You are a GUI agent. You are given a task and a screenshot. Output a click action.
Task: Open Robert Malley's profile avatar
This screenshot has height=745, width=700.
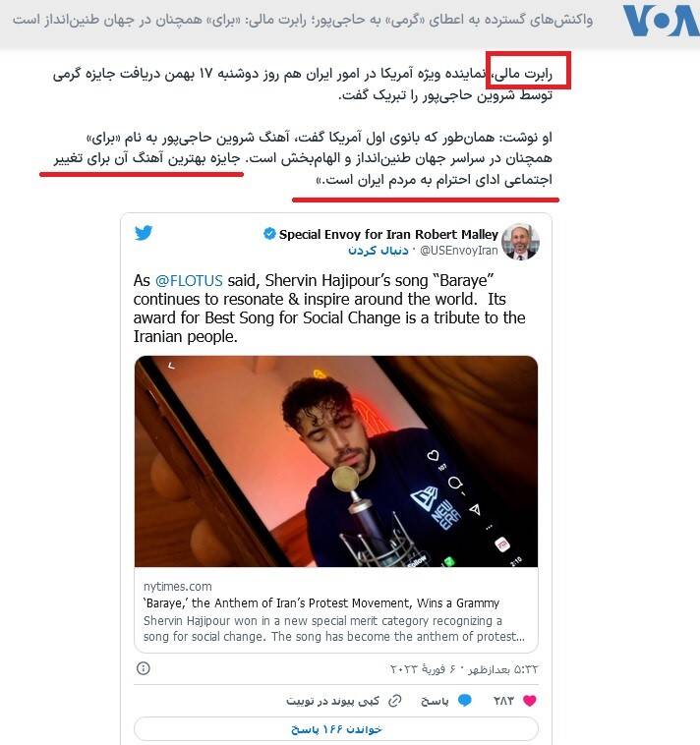(x=520, y=242)
